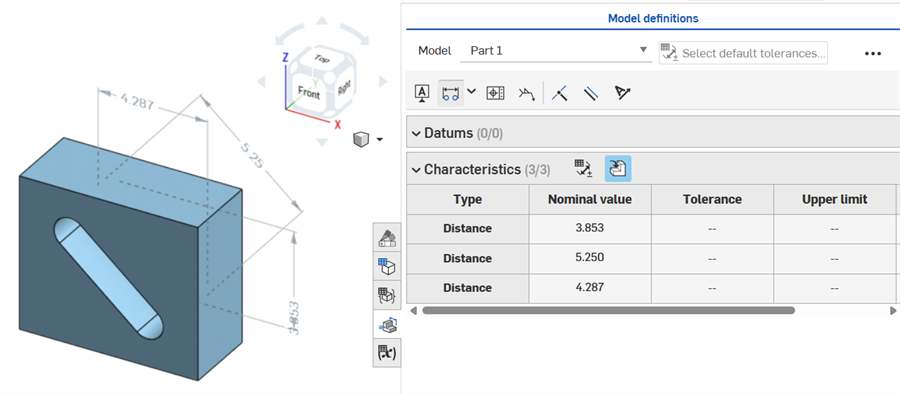Click the Upper limit cell in 4.287 row

pyautogui.click(x=835, y=287)
